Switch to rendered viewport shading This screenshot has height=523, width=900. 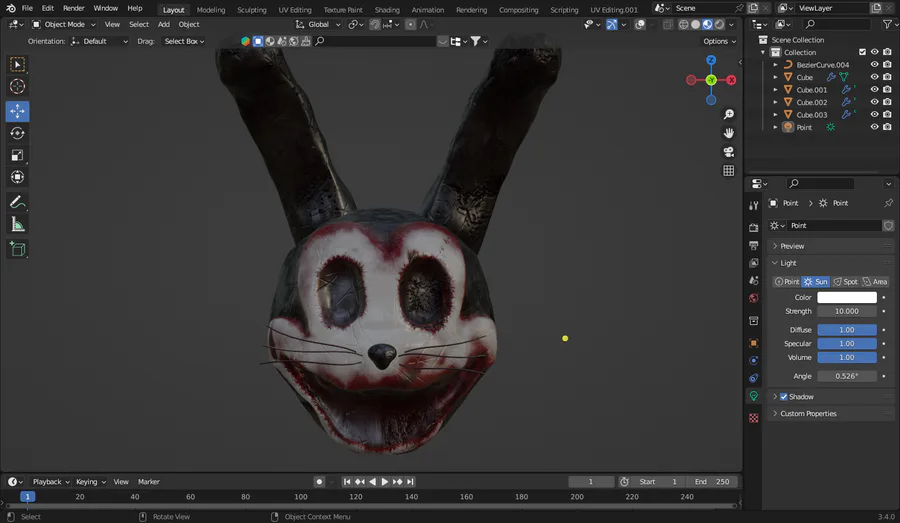click(x=719, y=25)
